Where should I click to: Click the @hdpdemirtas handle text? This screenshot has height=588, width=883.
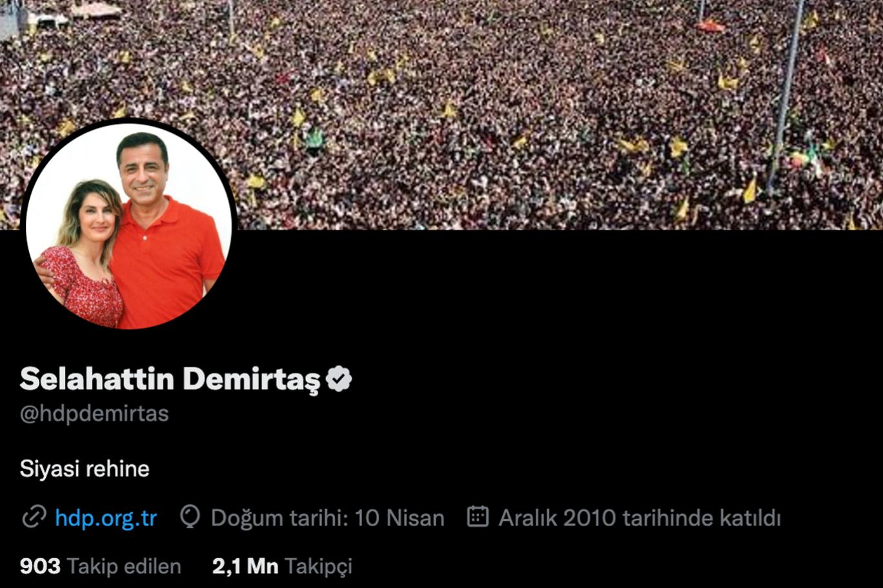tap(94, 414)
